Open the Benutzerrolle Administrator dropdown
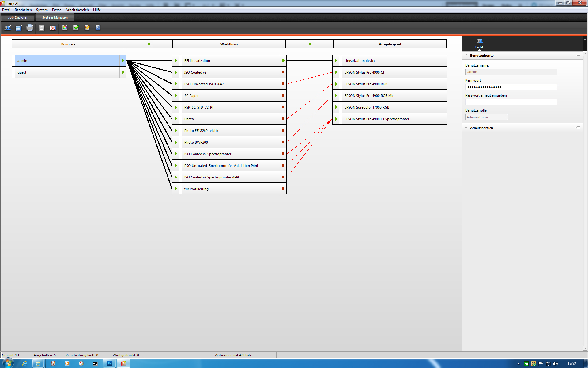588x368 pixels. [487, 117]
